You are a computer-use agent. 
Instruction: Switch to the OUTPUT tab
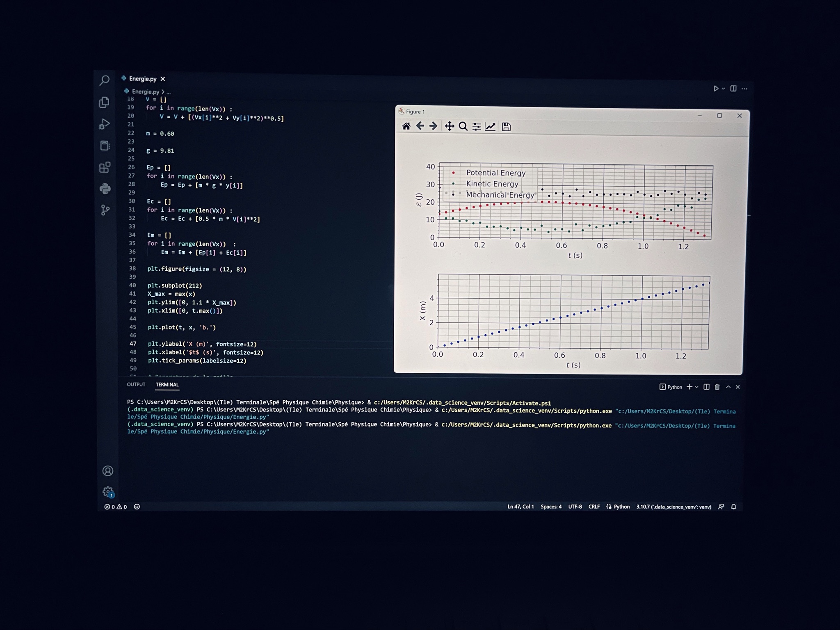[136, 384]
